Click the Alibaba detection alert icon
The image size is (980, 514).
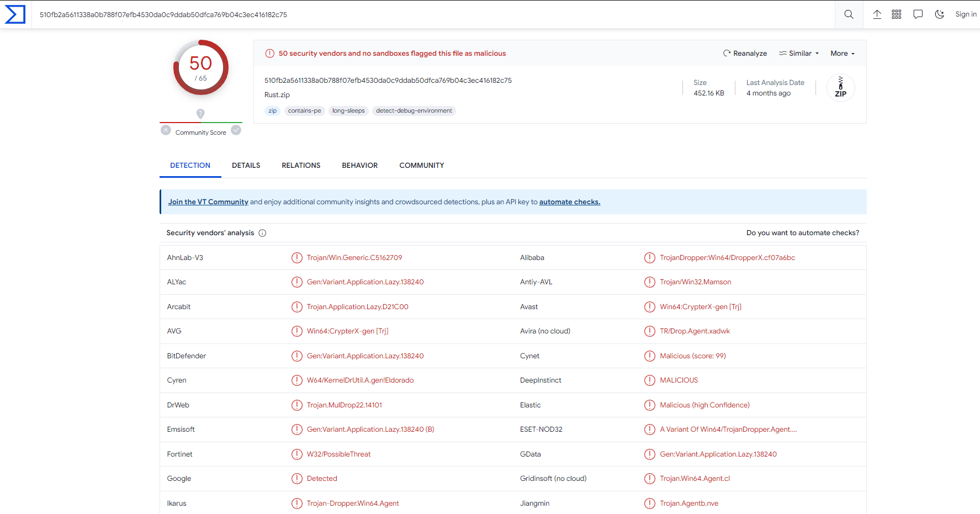(650, 258)
